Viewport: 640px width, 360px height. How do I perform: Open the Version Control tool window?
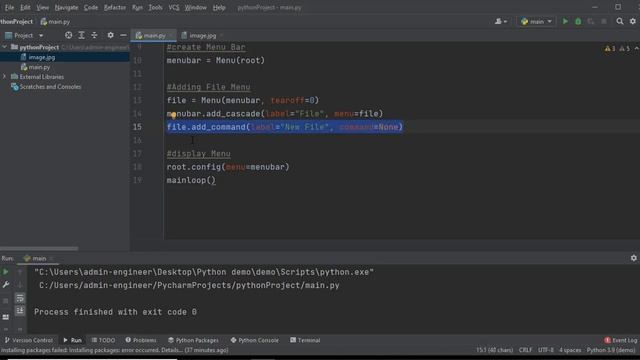click(29, 340)
